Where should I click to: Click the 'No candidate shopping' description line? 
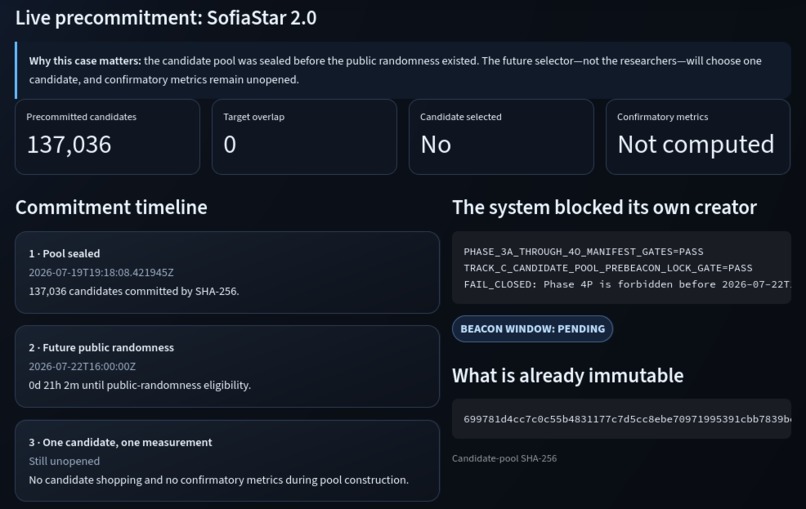tap(218, 480)
